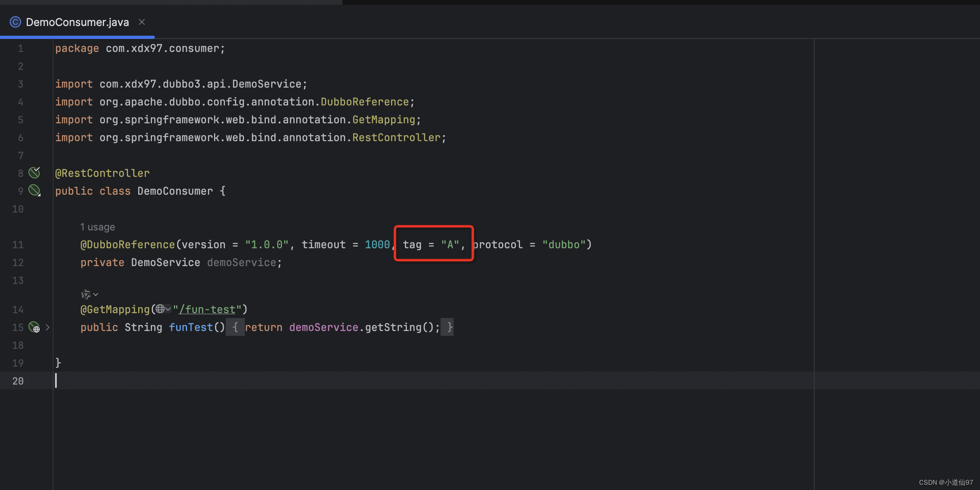The width and height of the screenshot is (980, 490).
Task: Click the tag = "A" attribute
Action: (x=431, y=245)
